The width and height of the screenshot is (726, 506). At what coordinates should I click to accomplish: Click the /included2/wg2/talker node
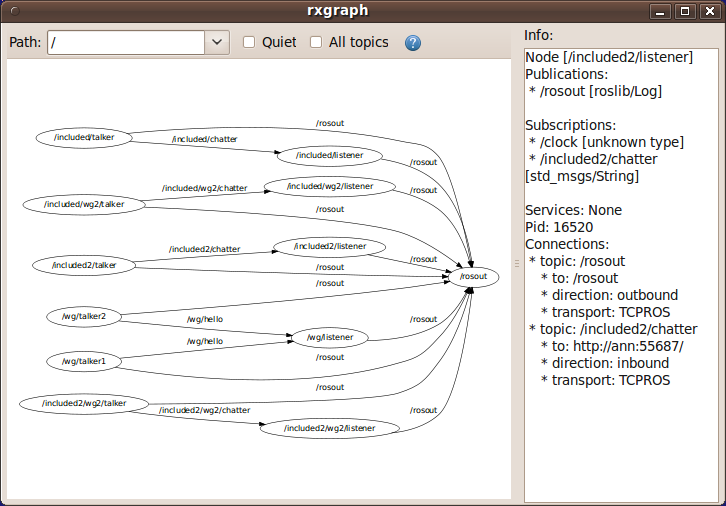pos(84,403)
